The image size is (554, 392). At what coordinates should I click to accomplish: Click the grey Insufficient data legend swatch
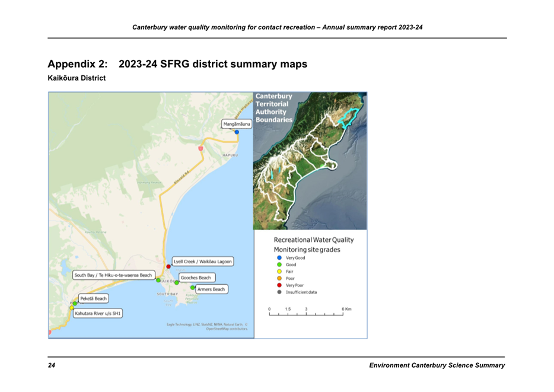[279, 292]
